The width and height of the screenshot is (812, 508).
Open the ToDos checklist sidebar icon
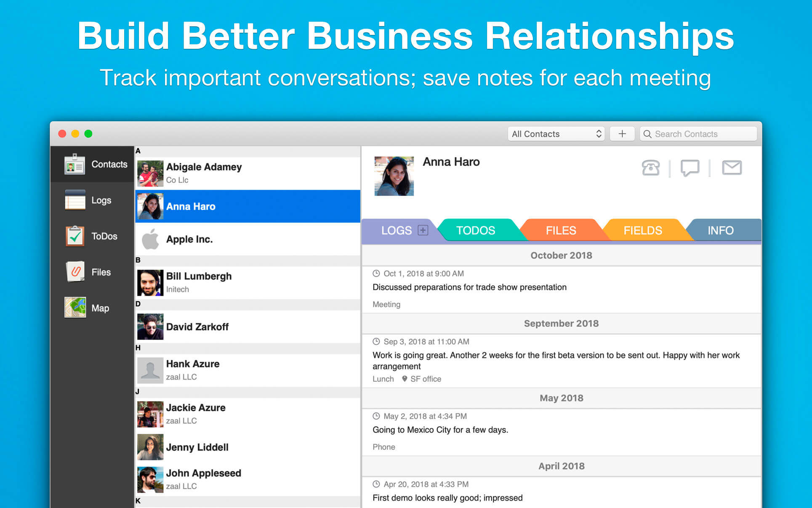[x=75, y=236]
